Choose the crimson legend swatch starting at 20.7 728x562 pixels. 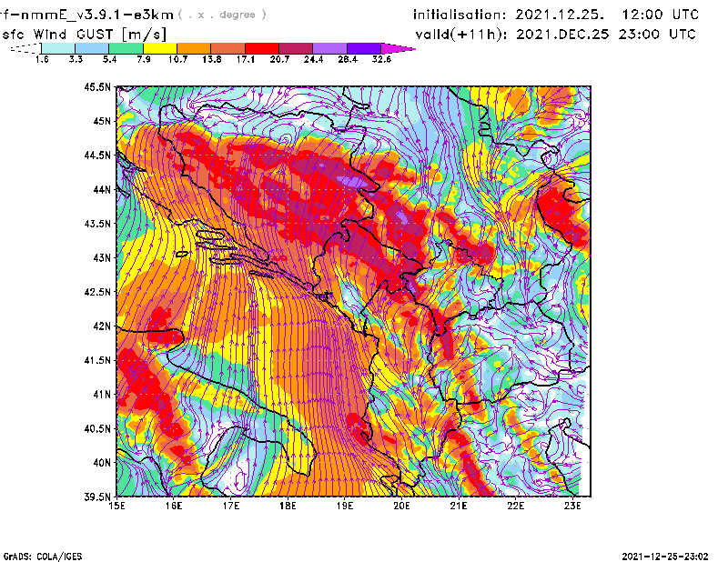click(296, 48)
